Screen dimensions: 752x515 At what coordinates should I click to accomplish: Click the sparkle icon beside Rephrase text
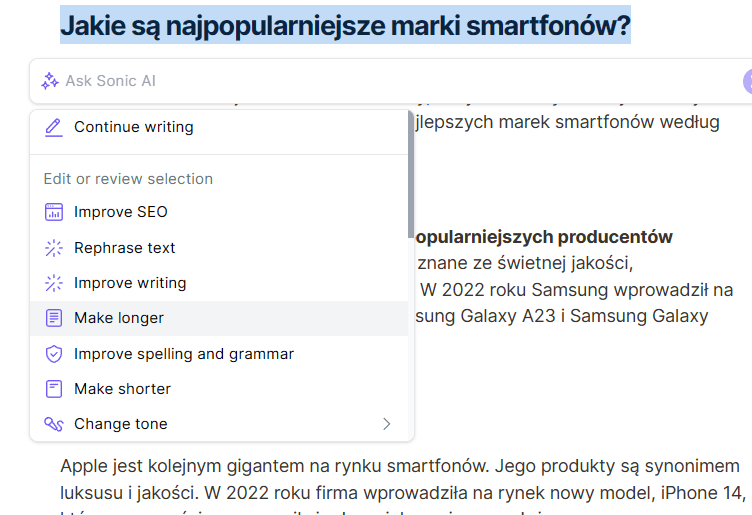(x=54, y=248)
